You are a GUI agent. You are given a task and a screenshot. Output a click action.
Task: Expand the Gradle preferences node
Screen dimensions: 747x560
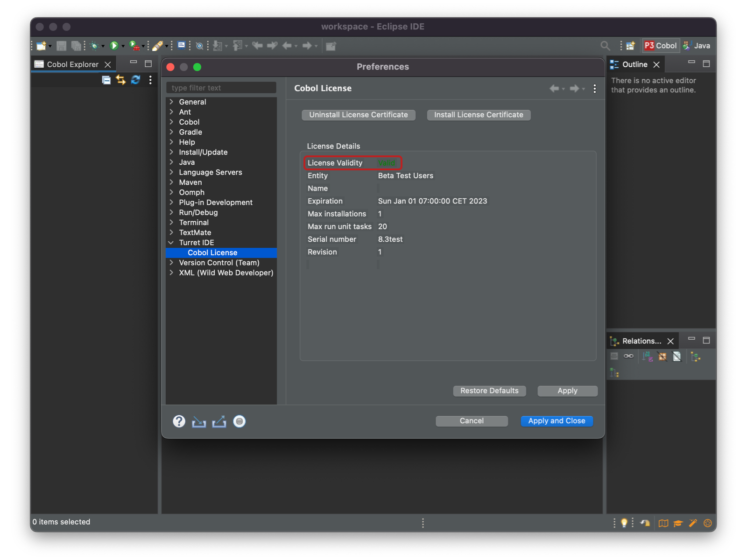[171, 132]
